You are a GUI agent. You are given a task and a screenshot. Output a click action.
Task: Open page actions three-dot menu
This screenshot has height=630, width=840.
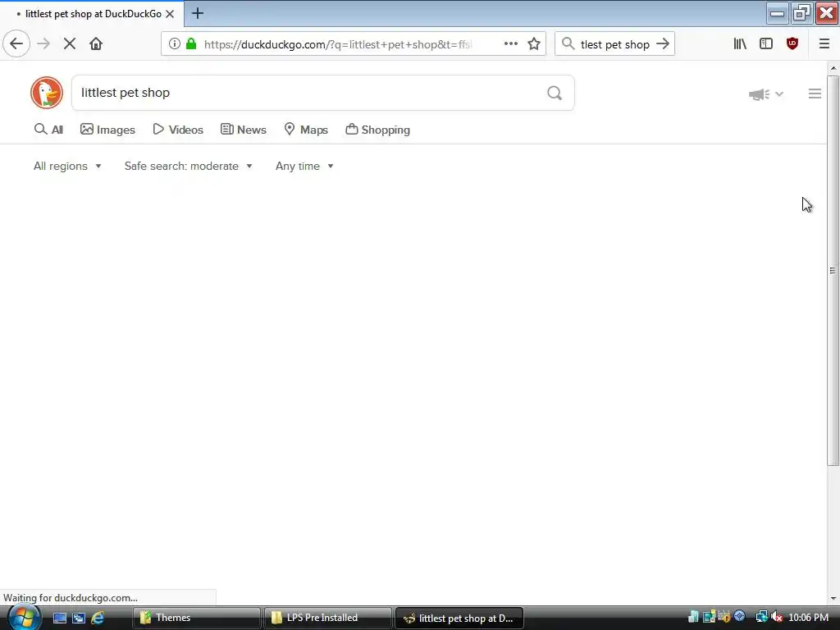[x=510, y=44]
